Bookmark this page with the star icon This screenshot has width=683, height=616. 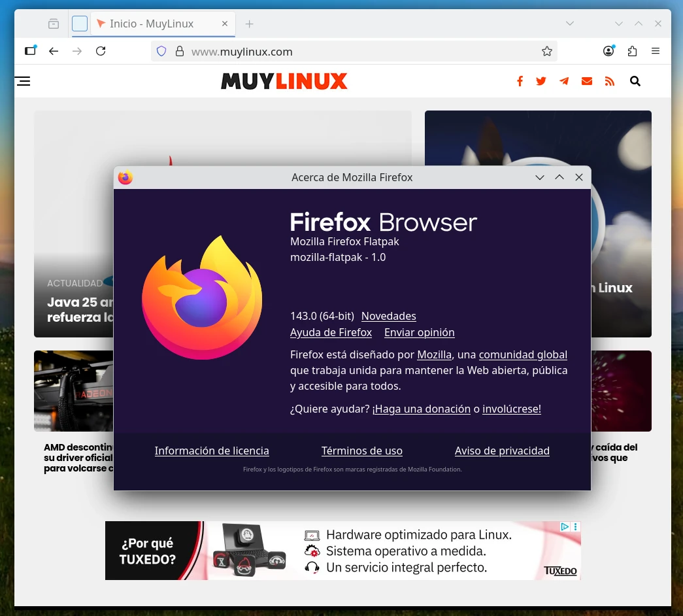tap(547, 51)
